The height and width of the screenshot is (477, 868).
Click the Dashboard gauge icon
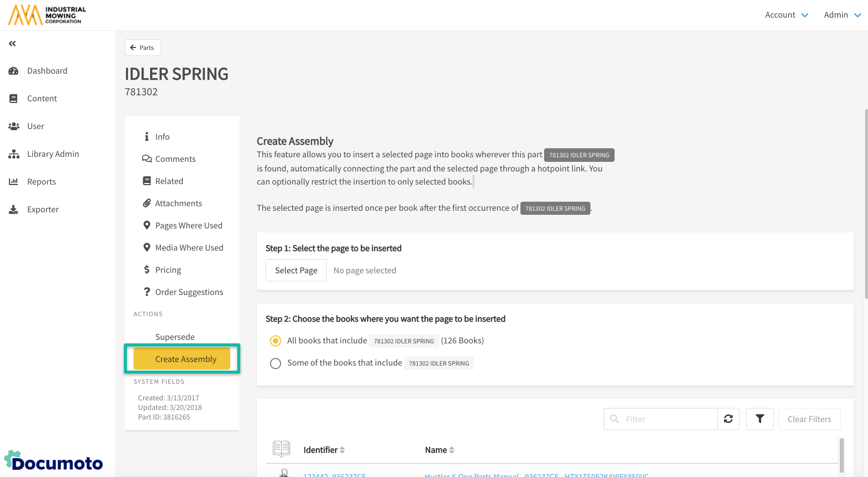tap(14, 71)
